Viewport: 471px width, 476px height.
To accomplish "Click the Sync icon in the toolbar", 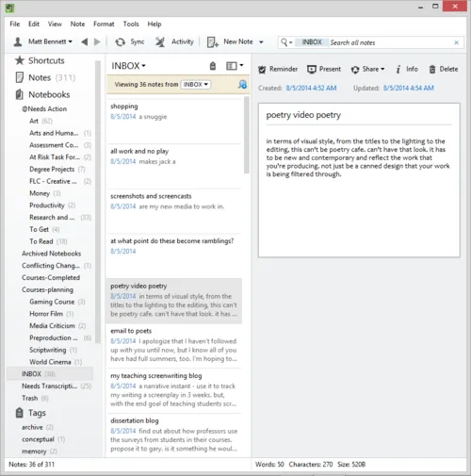I will [x=120, y=42].
